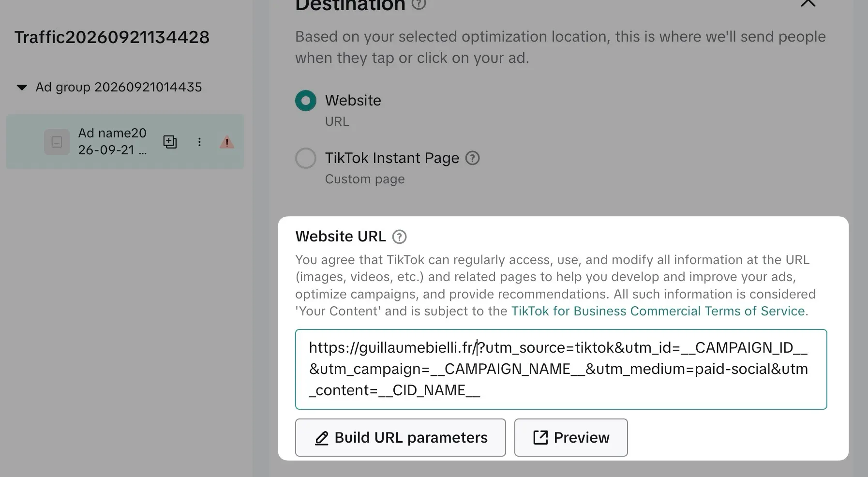868x477 pixels.
Task: Open TikTok for Business Commercial Terms link
Action: pyautogui.click(x=658, y=311)
